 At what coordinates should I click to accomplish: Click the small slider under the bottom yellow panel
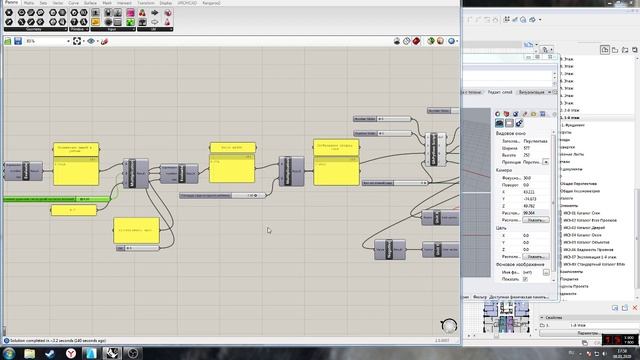click(138, 248)
